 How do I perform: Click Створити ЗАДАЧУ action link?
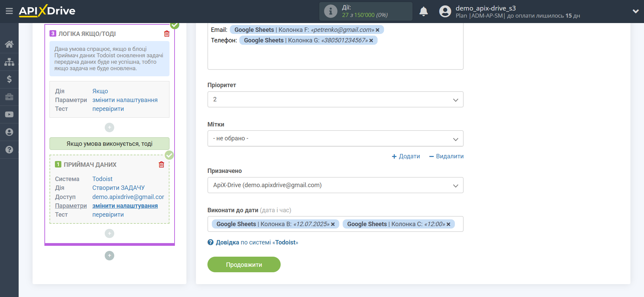[119, 188]
